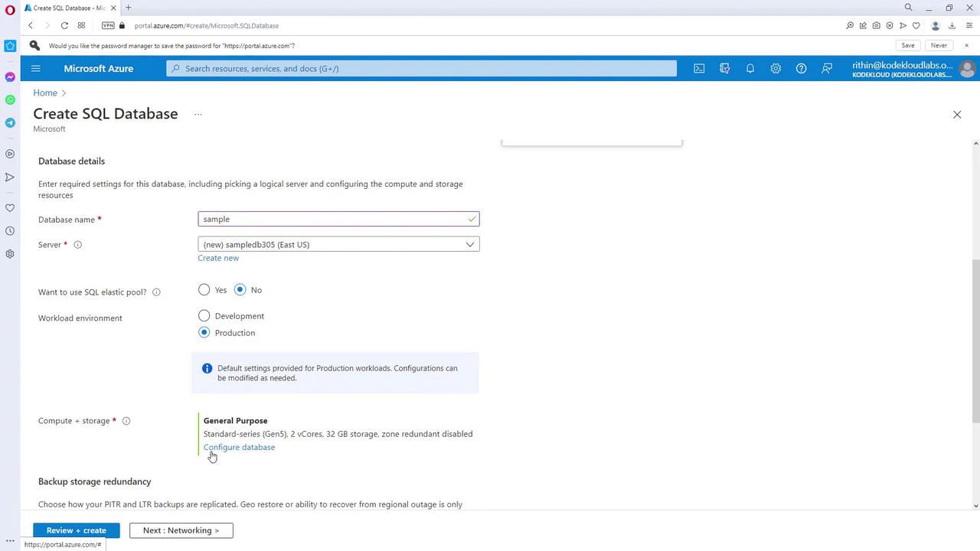This screenshot has width=980, height=551.
Task: Open Help question mark icon
Action: [x=801, y=68]
